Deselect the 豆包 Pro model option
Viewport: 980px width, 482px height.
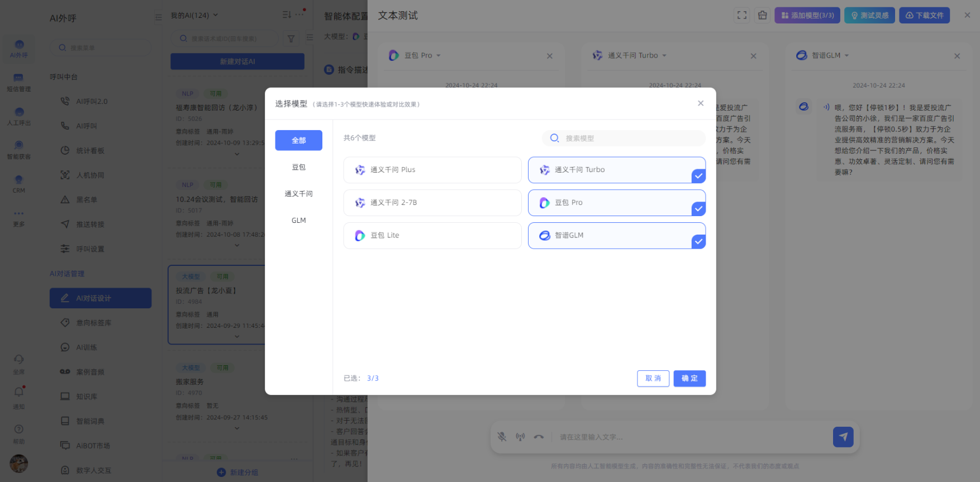(x=616, y=203)
